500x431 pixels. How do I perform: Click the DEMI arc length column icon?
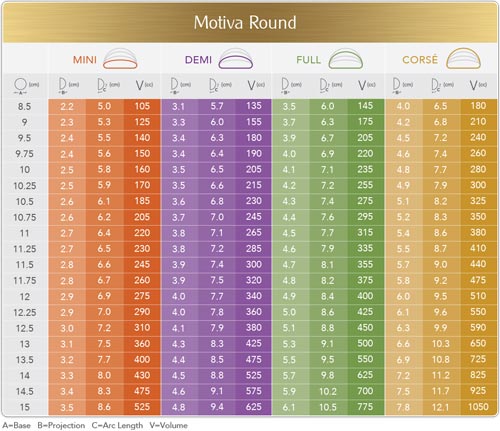pyautogui.click(x=213, y=86)
